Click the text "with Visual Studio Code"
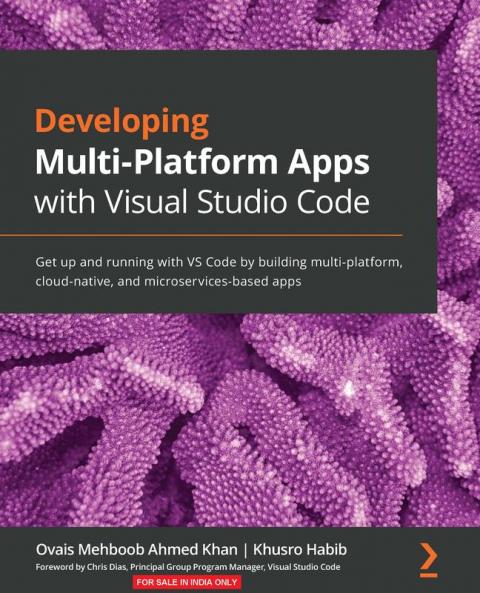 202,202
